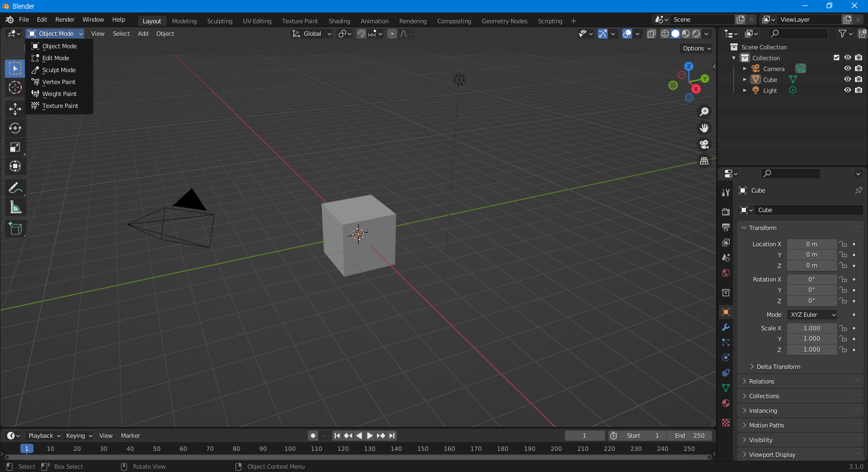
Task: Lock Rotation X value
Action: [843, 279]
